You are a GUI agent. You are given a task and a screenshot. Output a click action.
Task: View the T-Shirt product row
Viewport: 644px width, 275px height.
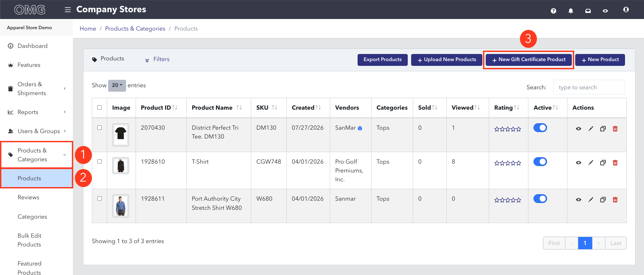579,163
